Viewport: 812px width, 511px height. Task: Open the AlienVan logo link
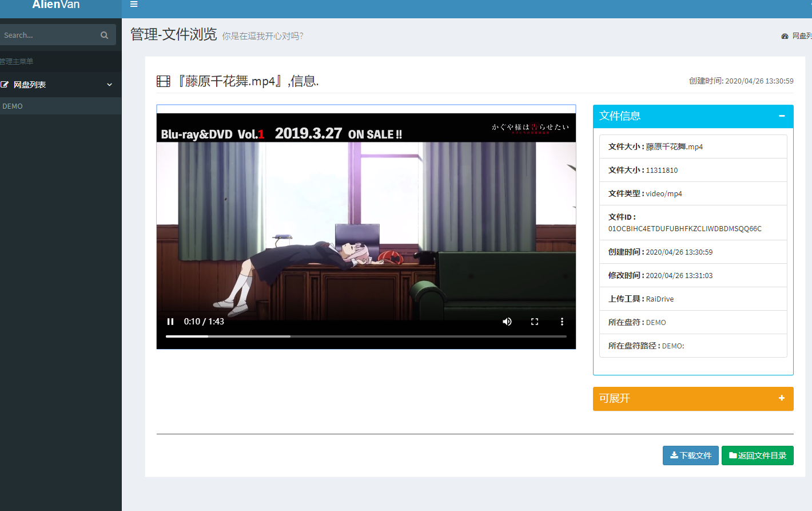coord(56,5)
